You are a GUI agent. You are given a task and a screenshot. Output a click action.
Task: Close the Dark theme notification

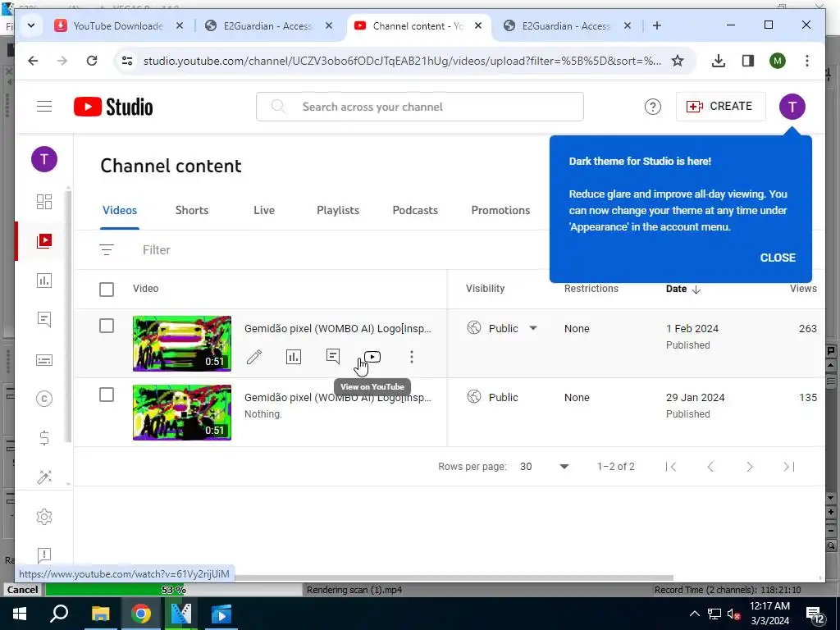778,258
